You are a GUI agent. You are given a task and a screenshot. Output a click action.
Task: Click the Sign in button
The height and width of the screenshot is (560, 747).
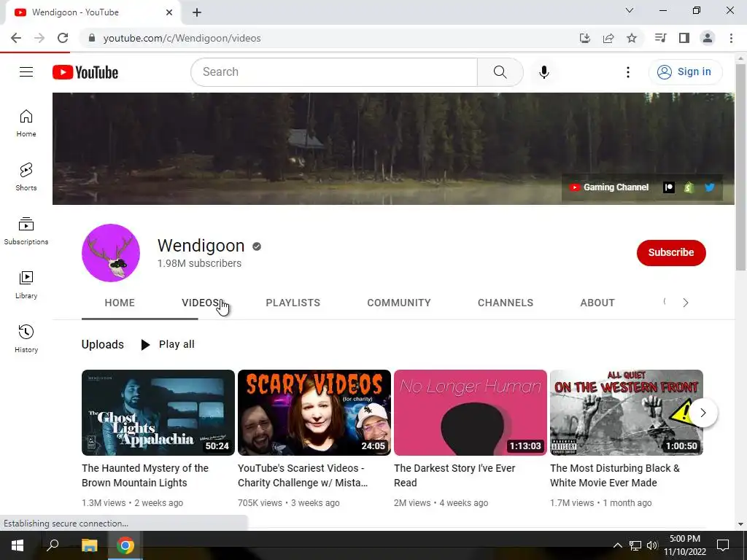pyautogui.click(x=685, y=72)
